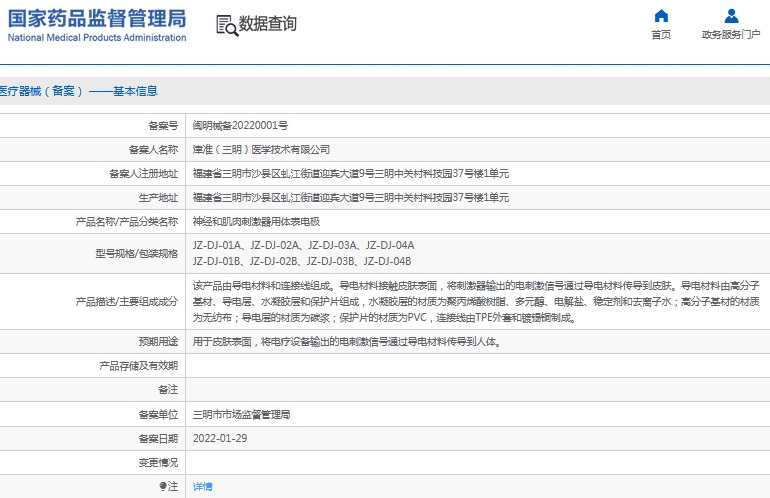Click the 生产地址 label
The height and width of the screenshot is (498, 770).
pos(158,198)
